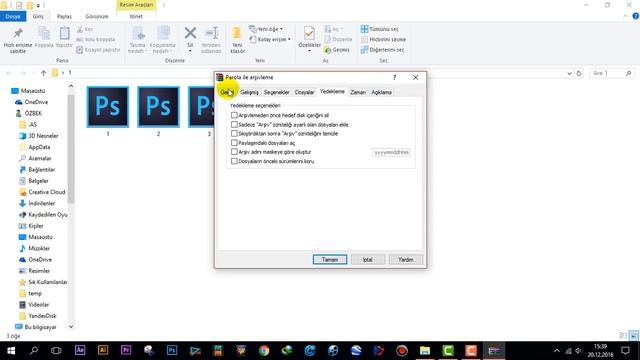The width and height of the screenshot is (640, 360).
Task: Open Photoshop from taskbar
Action: [x=172, y=350]
